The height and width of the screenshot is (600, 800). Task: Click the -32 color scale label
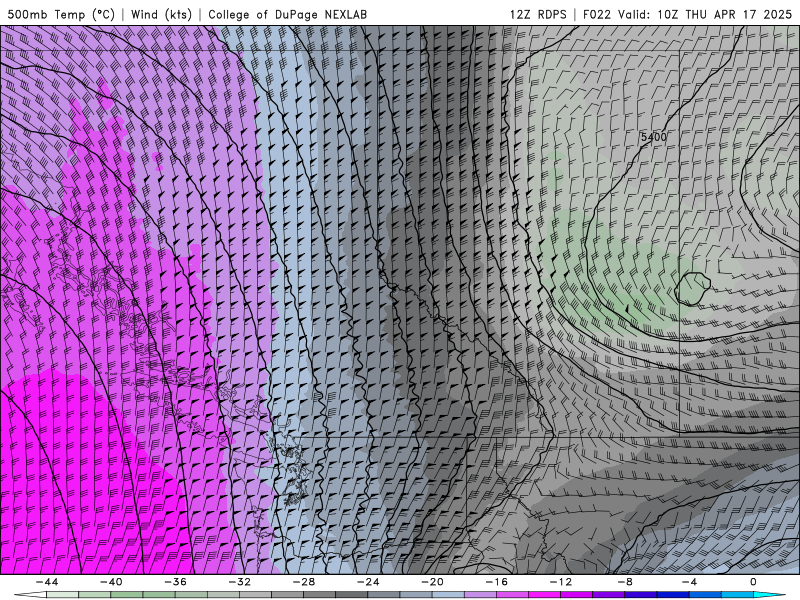coord(240,582)
